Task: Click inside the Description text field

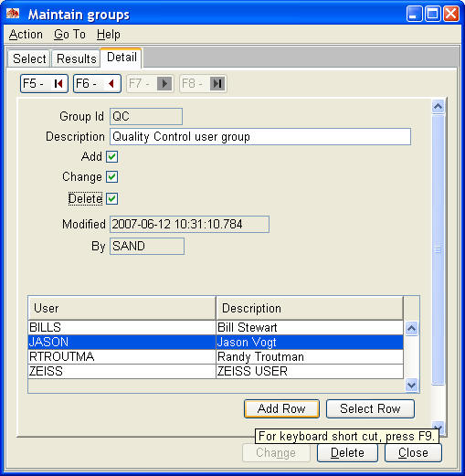Action: tap(260, 137)
